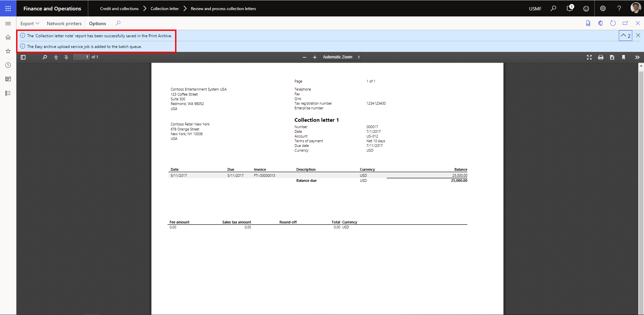644x315 pixels.
Task: Go to Home in the sidebar
Action: (8, 37)
